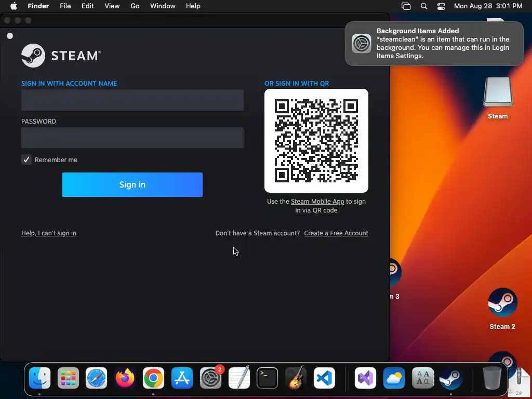Open the Edit menu
Viewport: 532px width, 399px height.
87,6
